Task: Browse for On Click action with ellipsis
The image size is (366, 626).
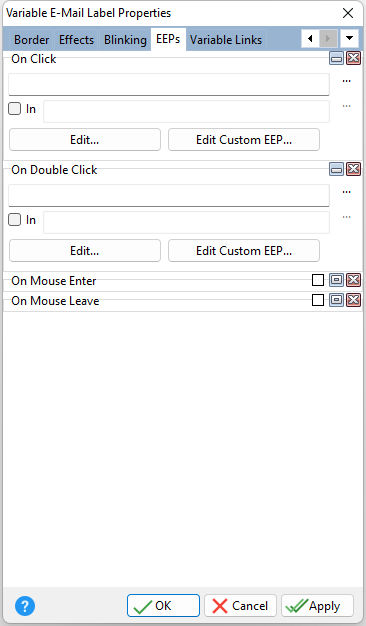Action: (346, 81)
